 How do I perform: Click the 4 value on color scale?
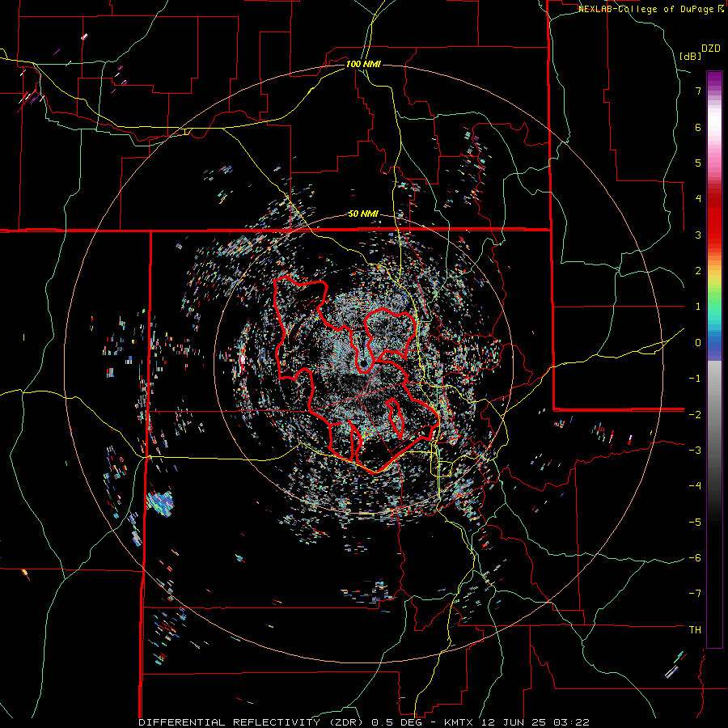[698, 199]
